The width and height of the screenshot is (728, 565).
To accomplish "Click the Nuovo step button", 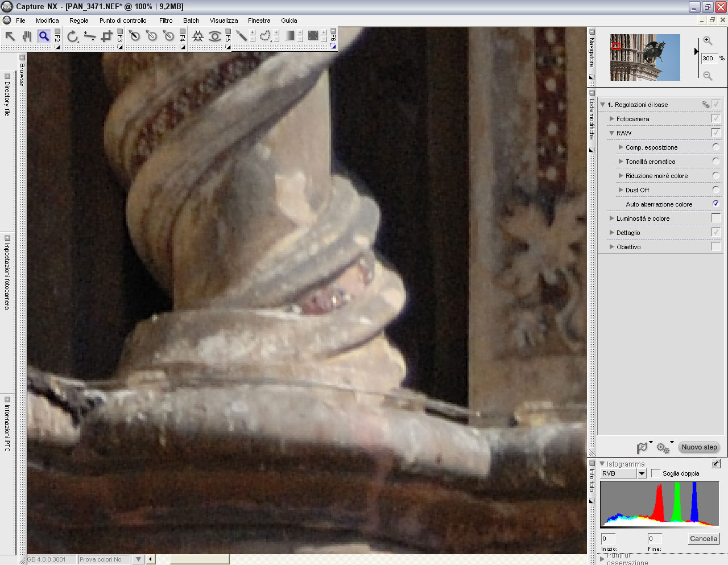I will point(699,447).
